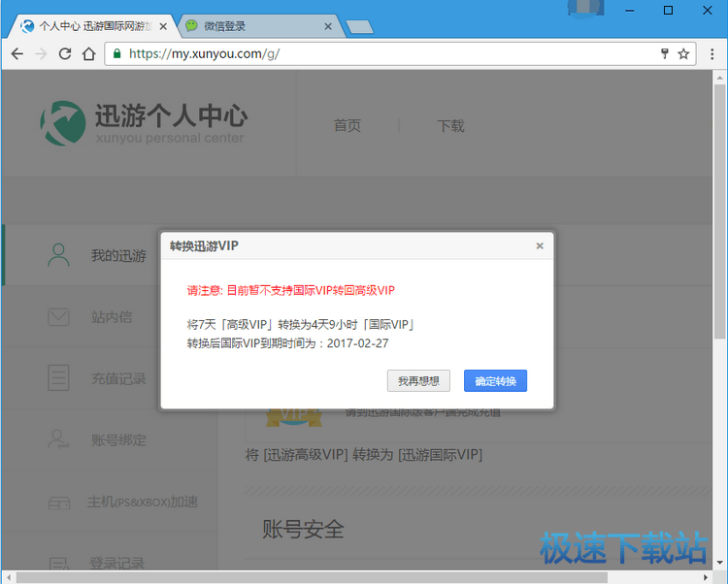728x584 pixels.
Task: Click the browser back arrow
Action: pos(17,53)
